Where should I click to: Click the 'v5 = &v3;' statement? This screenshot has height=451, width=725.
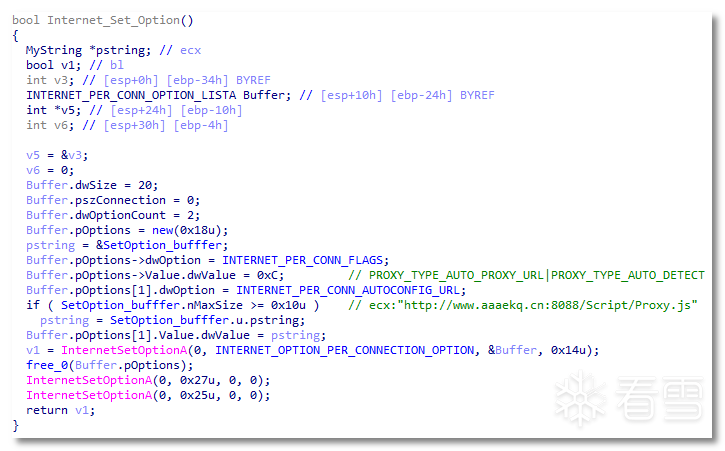tap(57, 155)
